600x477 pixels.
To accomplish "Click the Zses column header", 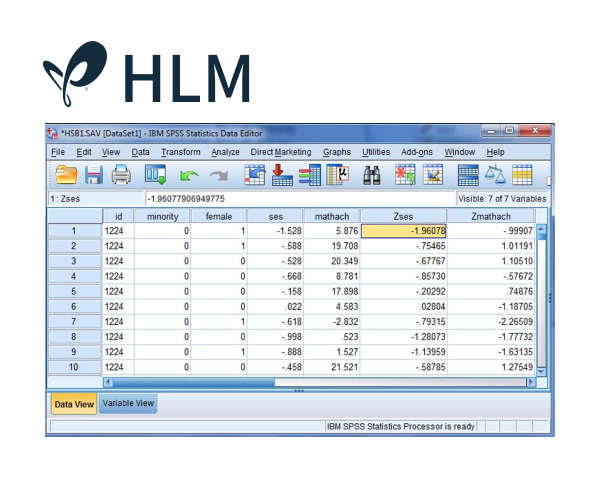I will (x=403, y=217).
